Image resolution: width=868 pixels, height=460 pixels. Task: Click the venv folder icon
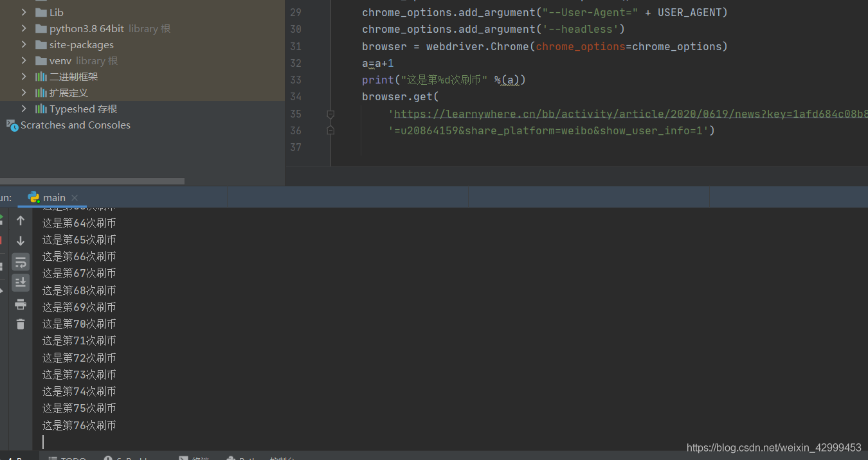(x=41, y=60)
